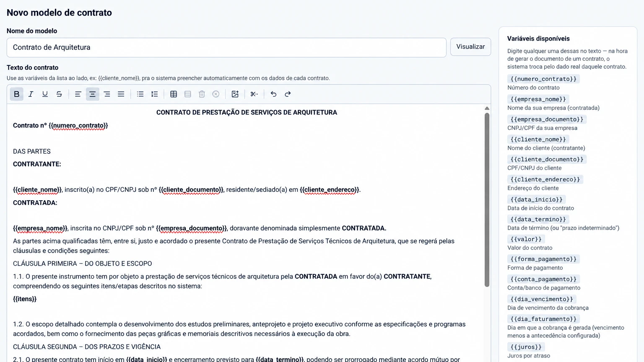644x362 pixels.
Task: Click the {{empresa_documento}} chip in variables list
Action: (x=547, y=119)
